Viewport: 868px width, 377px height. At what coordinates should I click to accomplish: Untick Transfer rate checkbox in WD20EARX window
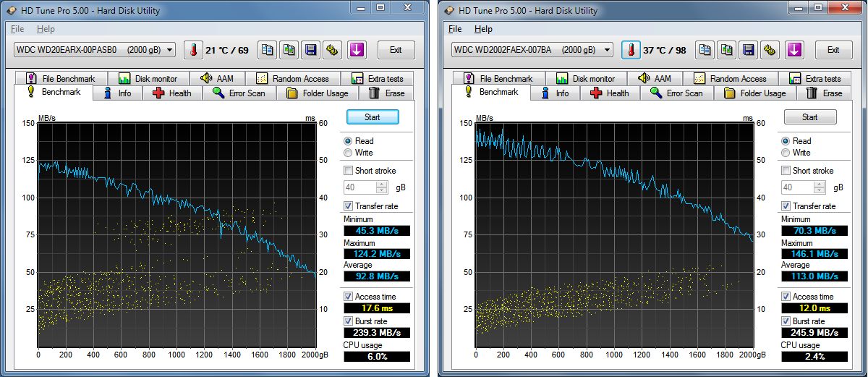pyautogui.click(x=349, y=206)
